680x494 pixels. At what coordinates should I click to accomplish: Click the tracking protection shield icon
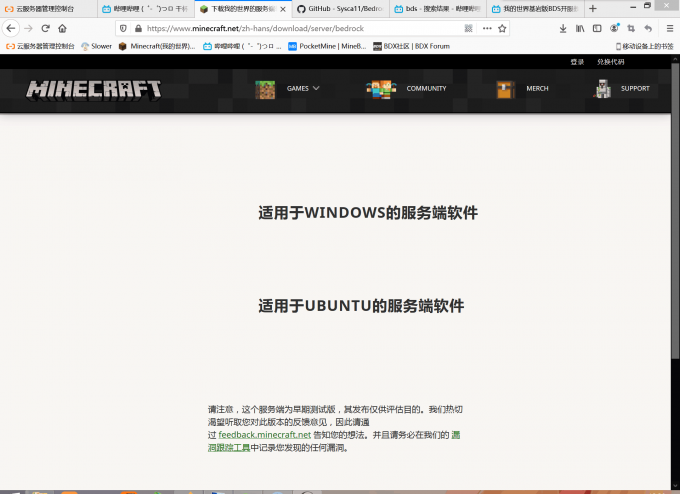click(x=123, y=29)
